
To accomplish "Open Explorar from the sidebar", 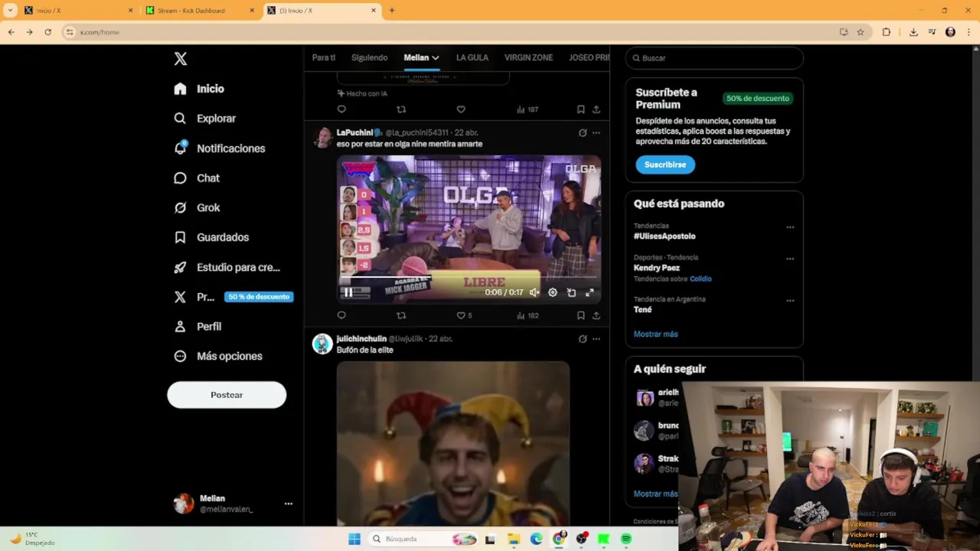I will [204, 119].
